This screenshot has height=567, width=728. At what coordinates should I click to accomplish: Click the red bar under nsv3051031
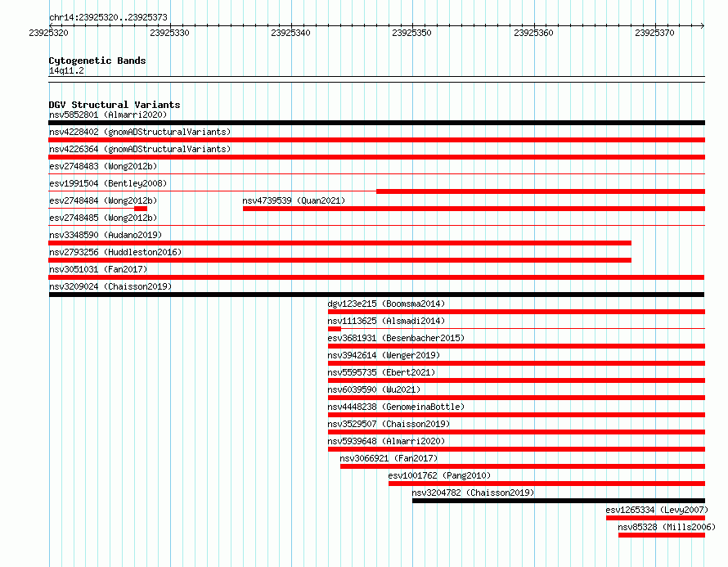pyautogui.click(x=376, y=277)
